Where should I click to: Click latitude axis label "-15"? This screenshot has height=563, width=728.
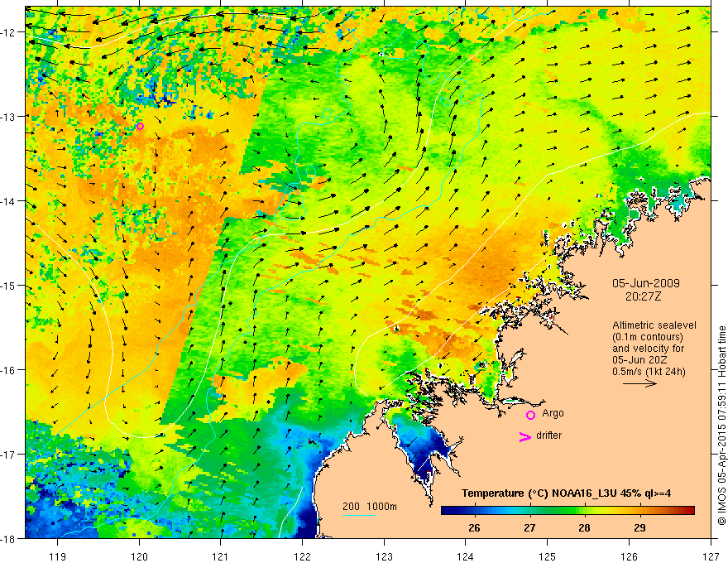tap(9, 285)
